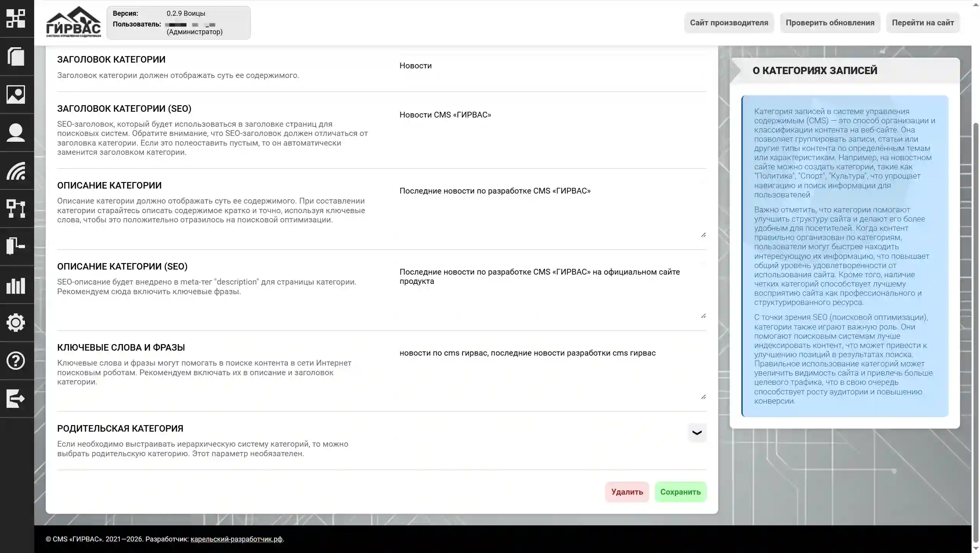Open the statistics bar chart icon

click(x=16, y=286)
